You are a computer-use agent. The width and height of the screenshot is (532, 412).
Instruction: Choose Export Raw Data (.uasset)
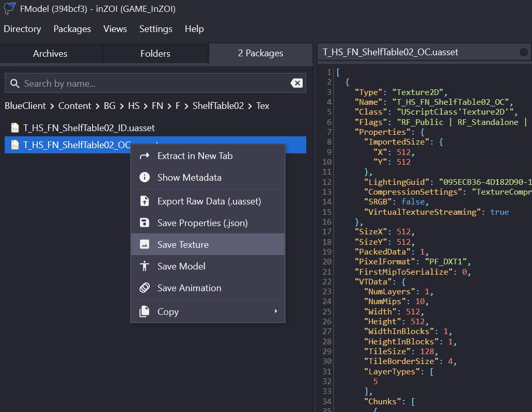pyautogui.click(x=208, y=201)
